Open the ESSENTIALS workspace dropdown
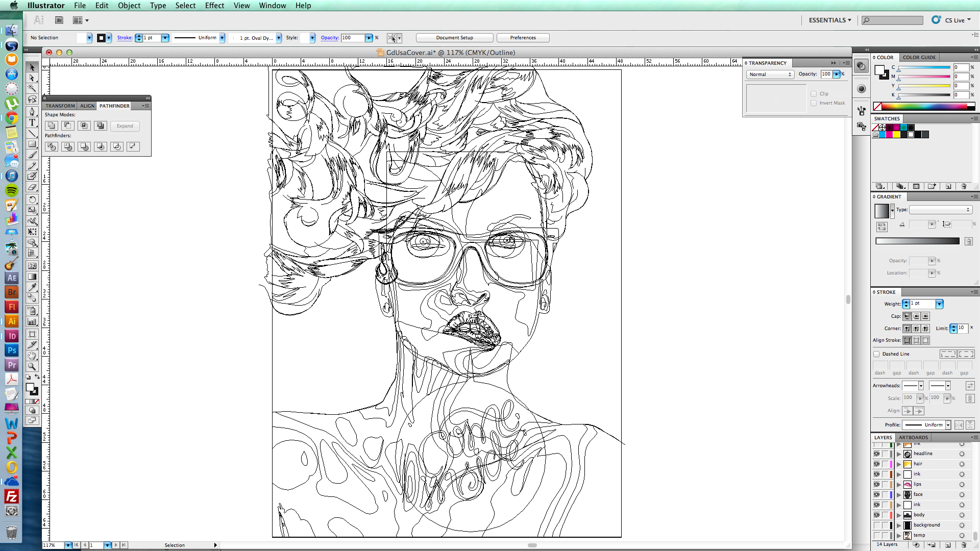980x551 pixels. tap(830, 20)
